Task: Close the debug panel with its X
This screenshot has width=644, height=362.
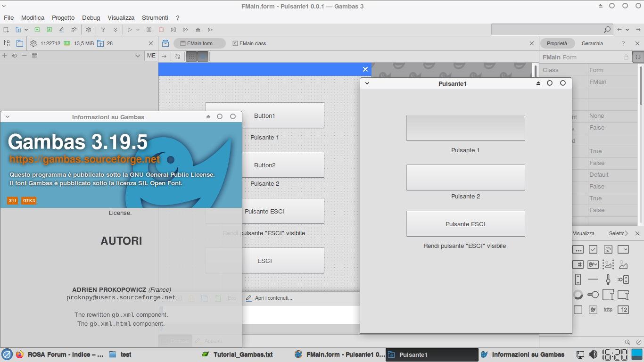Action: pyautogui.click(x=151, y=43)
